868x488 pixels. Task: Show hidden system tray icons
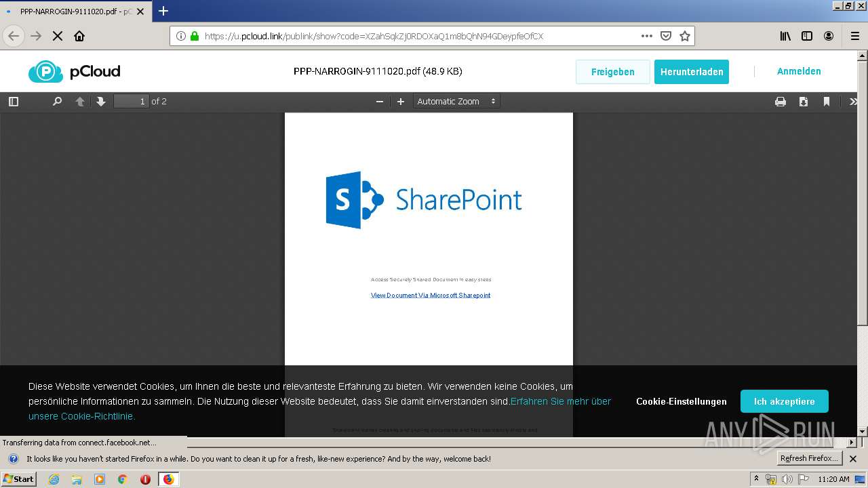coord(756,479)
